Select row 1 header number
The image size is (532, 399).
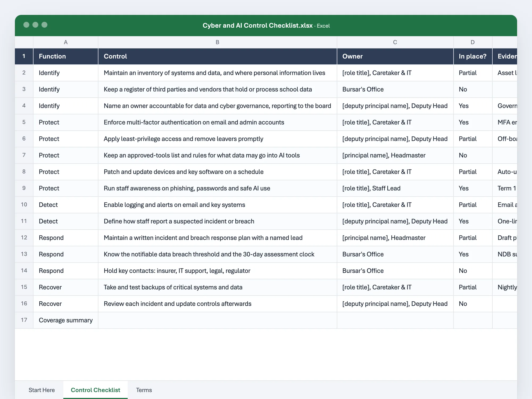(x=24, y=56)
